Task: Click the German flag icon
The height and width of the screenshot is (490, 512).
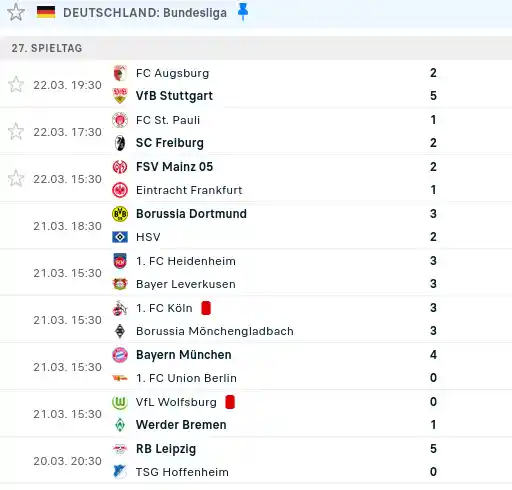Action: pos(46,12)
